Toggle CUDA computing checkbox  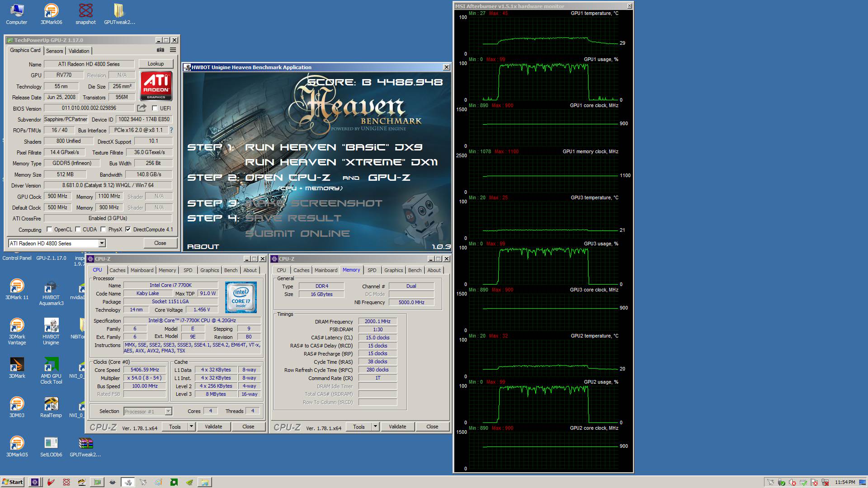[78, 229]
